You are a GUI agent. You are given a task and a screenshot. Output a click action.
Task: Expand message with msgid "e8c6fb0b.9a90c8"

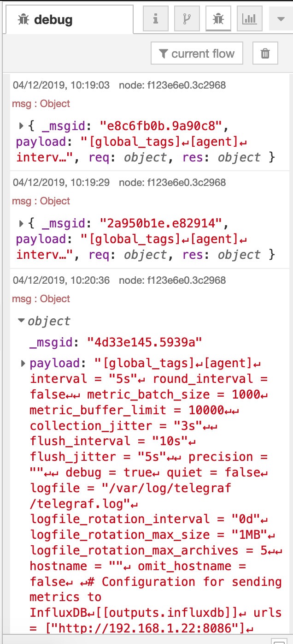21,125
